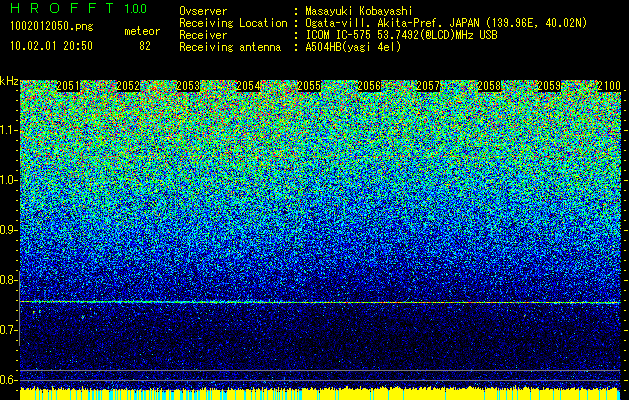Click the 2100 time marker
The height and width of the screenshot is (400, 629).
pyautogui.click(x=609, y=86)
